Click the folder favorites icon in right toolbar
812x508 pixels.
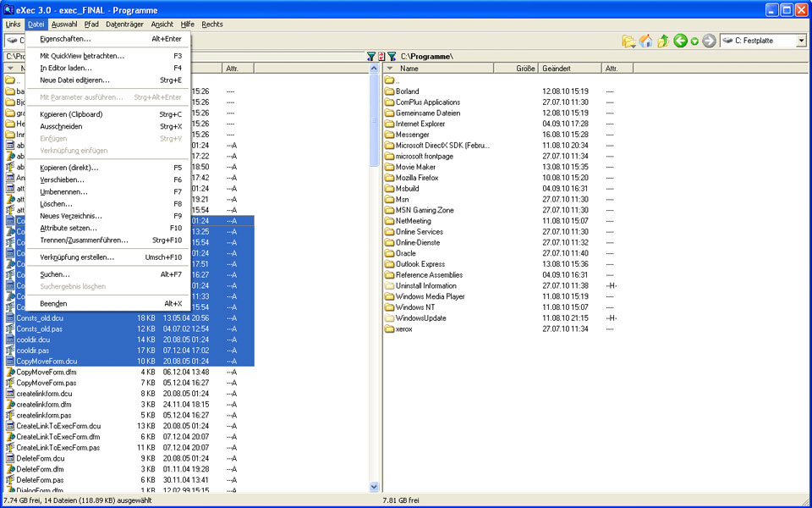coord(628,41)
